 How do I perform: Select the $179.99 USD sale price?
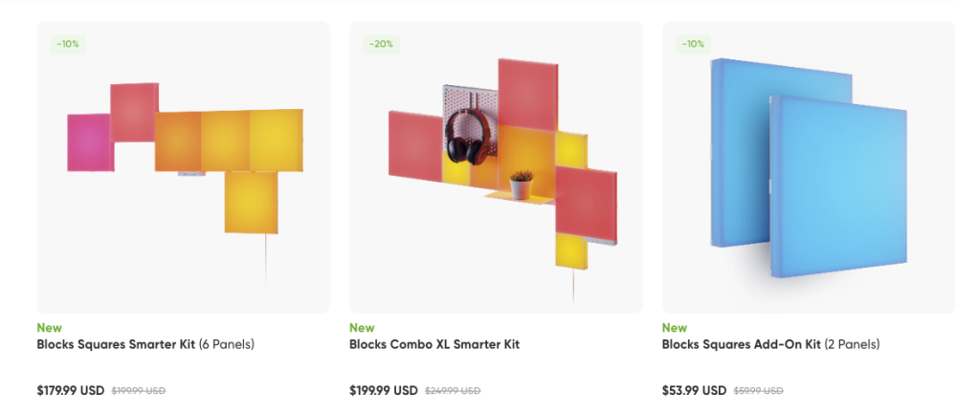(x=70, y=390)
